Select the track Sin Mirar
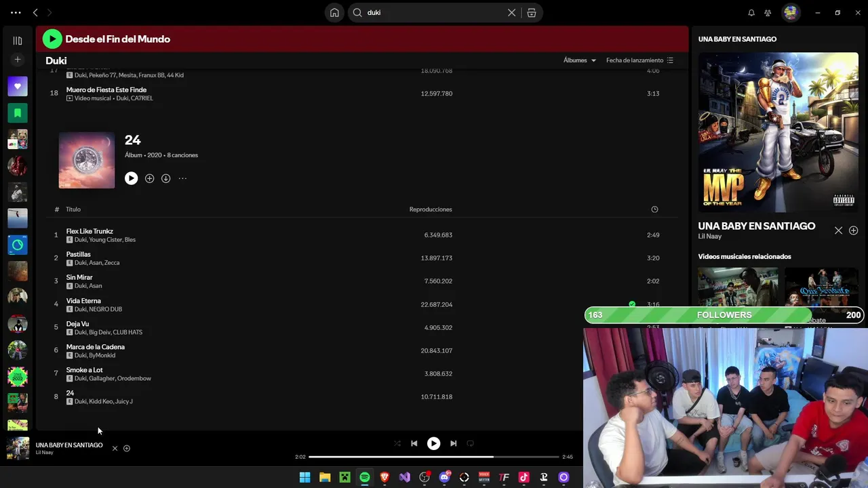 pyautogui.click(x=79, y=277)
